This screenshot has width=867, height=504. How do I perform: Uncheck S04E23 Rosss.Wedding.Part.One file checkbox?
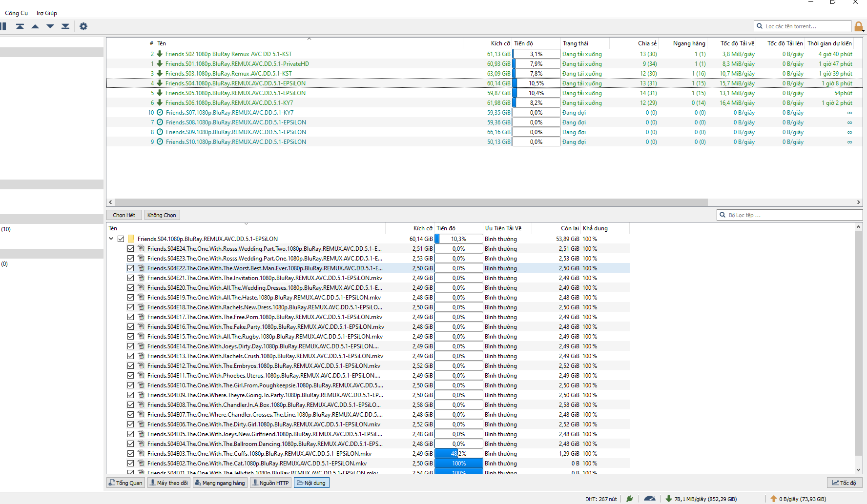pos(130,258)
